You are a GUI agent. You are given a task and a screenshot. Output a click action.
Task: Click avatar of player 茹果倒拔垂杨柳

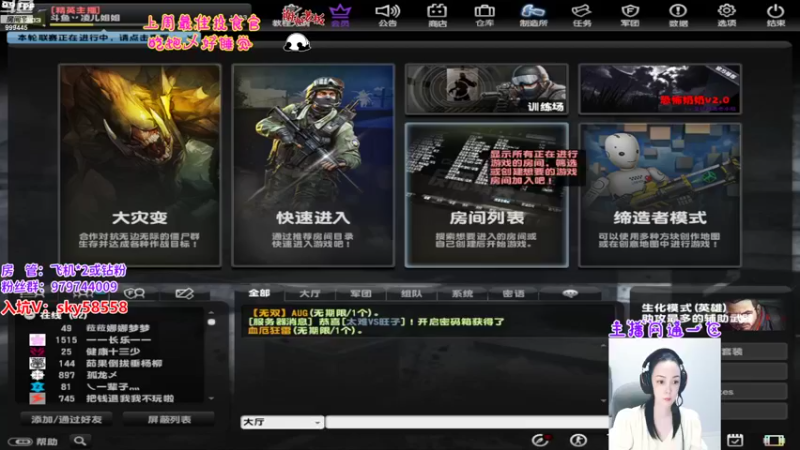37,363
